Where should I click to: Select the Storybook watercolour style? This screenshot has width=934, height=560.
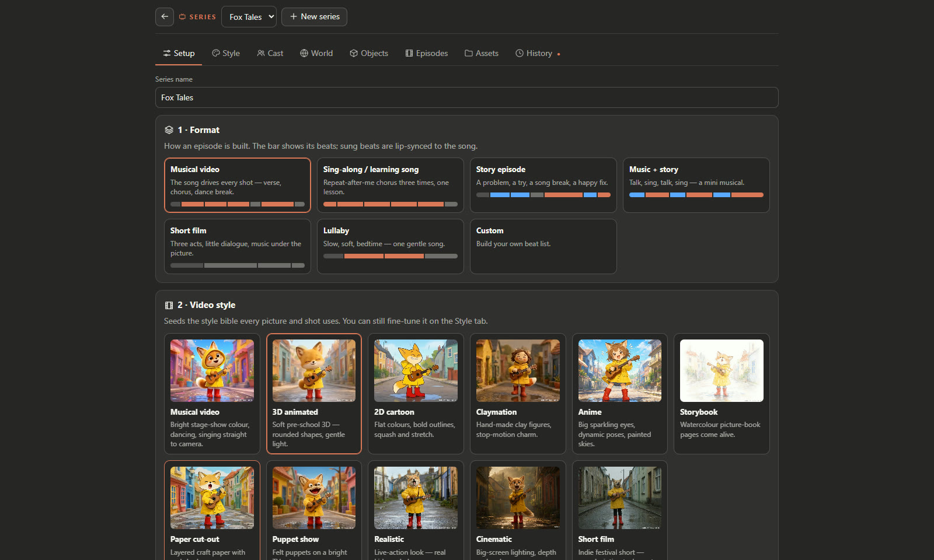722,394
